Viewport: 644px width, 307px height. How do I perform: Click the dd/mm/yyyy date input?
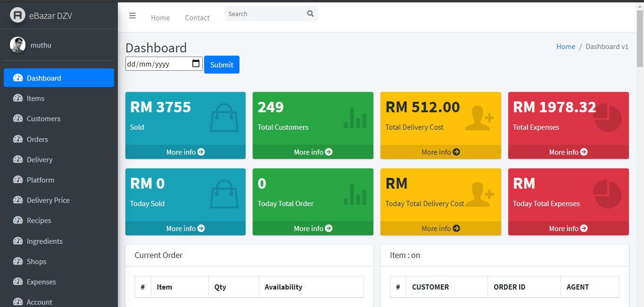pyautogui.click(x=157, y=64)
